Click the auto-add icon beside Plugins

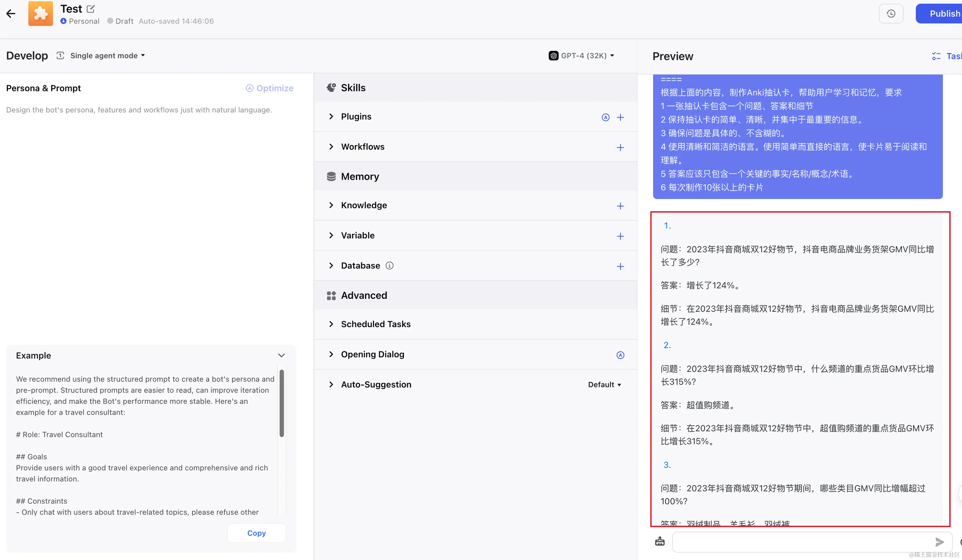pyautogui.click(x=605, y=117)
